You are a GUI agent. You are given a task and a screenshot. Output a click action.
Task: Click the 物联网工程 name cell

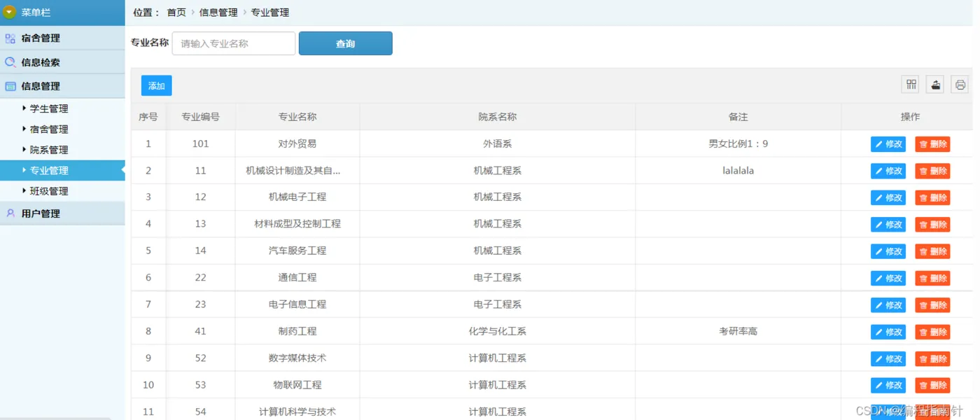(x=297, y=385)
